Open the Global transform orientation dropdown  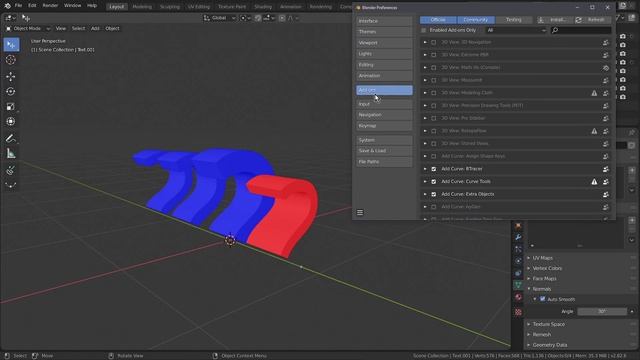tap(220, 18)
